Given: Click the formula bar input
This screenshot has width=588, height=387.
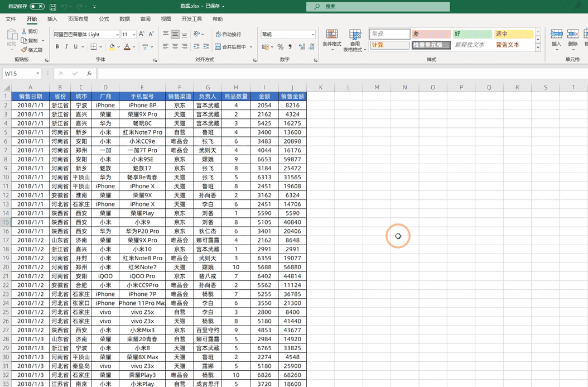Looking at the screenshot, I should [342, 74].
